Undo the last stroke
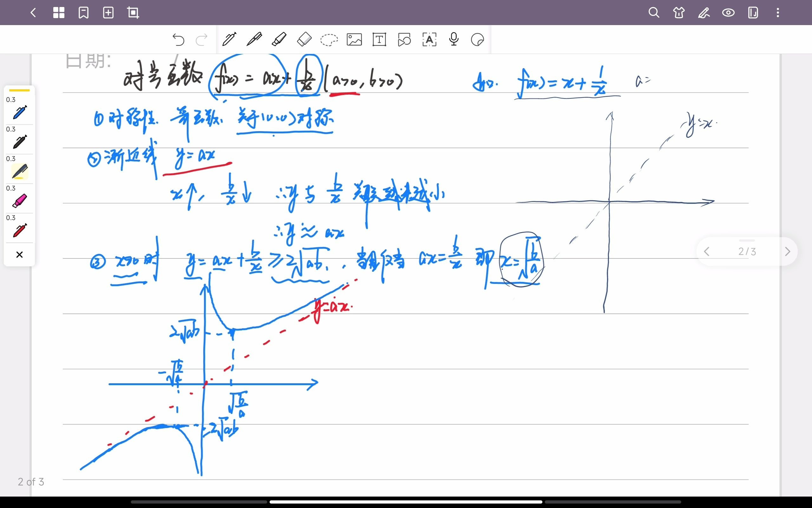The image size is (812, 508). (178, 40)
